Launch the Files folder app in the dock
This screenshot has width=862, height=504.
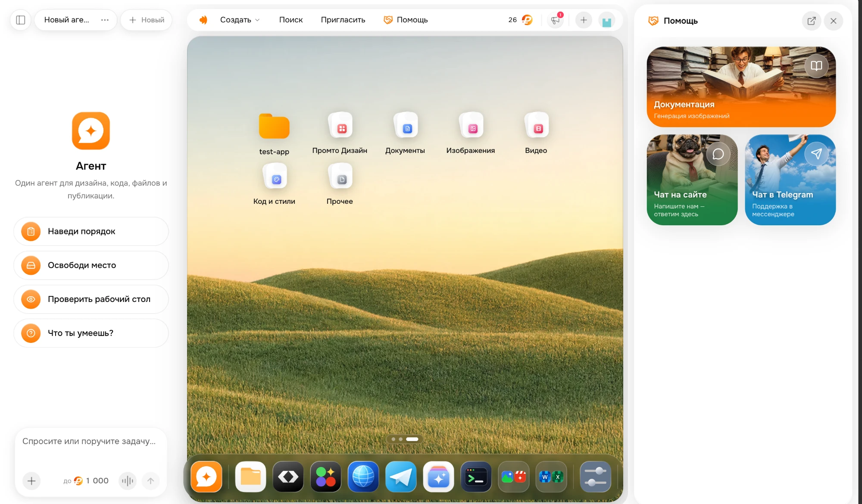point(250,477)
